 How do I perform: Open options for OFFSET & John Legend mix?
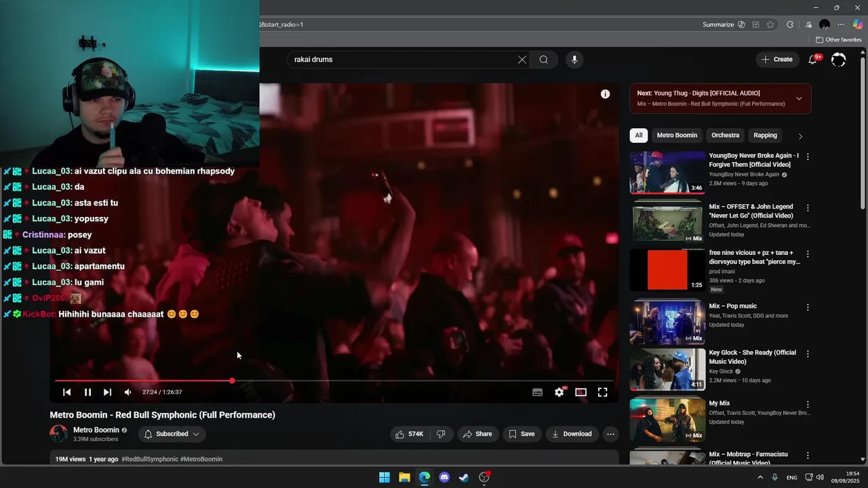[x=807, y=207]
